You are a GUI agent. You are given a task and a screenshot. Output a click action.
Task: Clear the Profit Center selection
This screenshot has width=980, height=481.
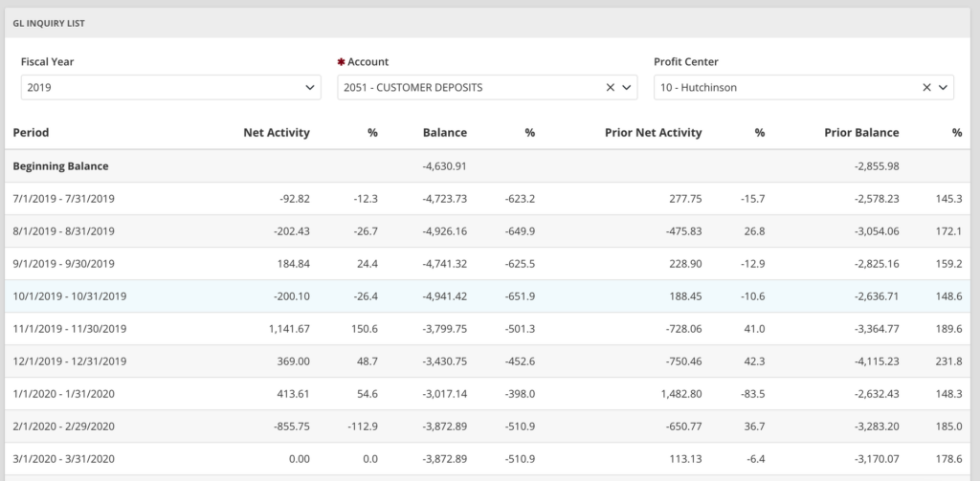[926, 87]
